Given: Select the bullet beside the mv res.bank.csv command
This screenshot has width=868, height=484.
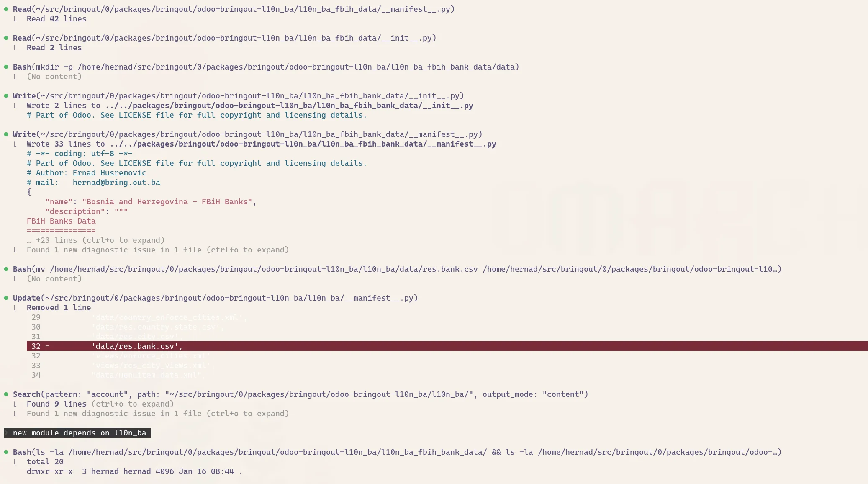Looking at the screenshot, I should pos(6,269).
